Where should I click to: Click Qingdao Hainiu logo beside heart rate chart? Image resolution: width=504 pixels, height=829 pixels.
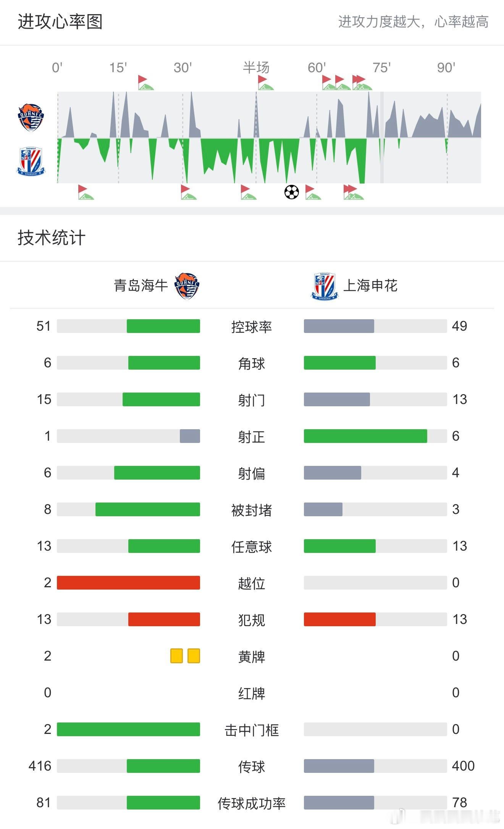(x=31, y=117)
